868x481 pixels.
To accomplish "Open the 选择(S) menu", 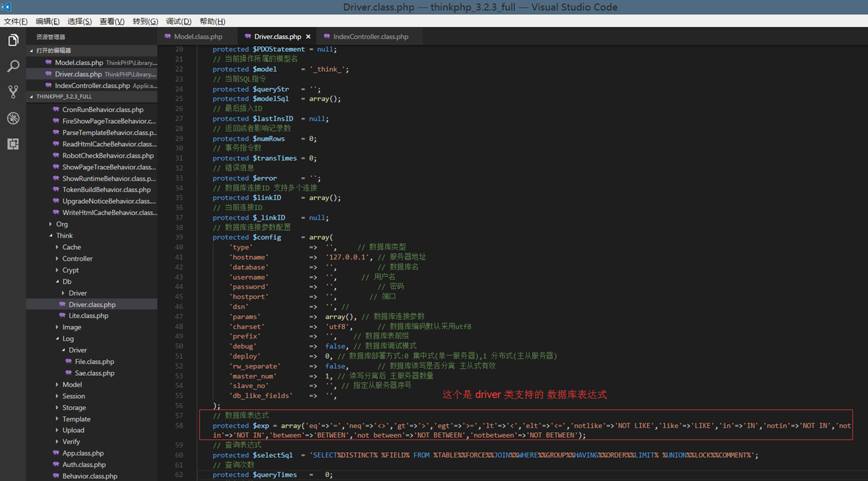I will (x=79, y=21).
